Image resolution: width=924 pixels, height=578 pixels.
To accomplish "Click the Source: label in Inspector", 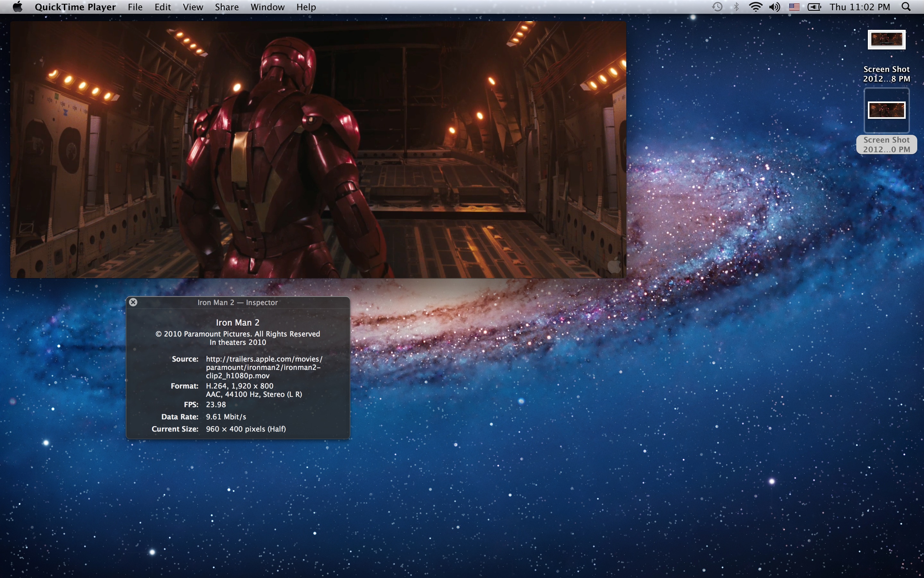I will coord(185,359).
